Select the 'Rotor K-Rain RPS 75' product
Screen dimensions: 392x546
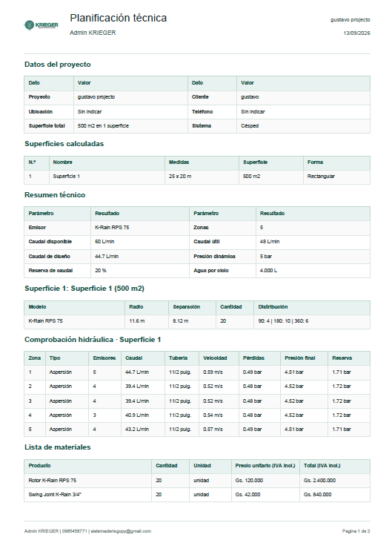pos(52,480)
